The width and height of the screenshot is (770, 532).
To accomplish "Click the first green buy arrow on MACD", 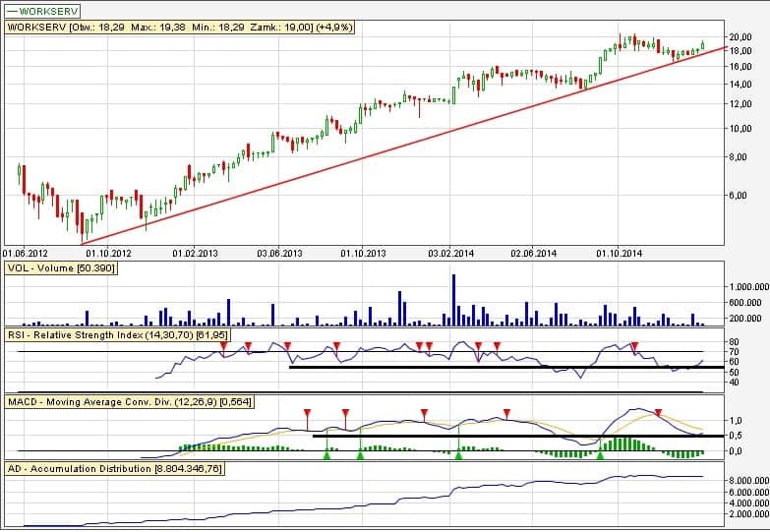I will (x=326, y=455).
